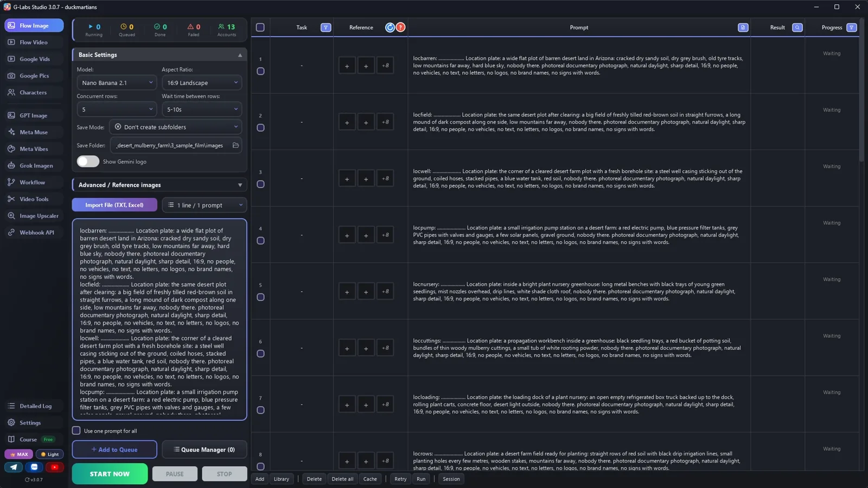Toggle the Show Gemini logo switch

pos(88,162)
